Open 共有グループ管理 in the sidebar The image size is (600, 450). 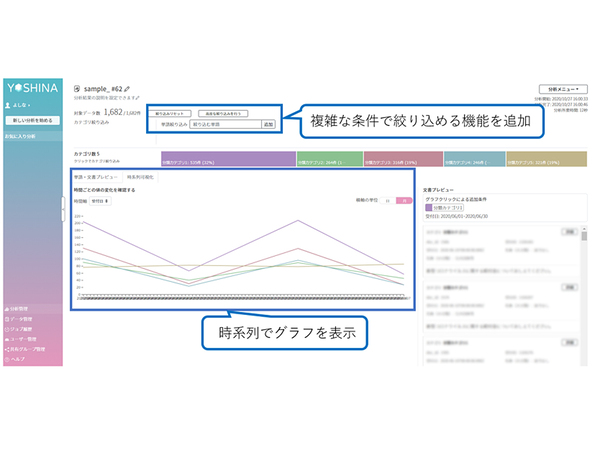(25, 349)
